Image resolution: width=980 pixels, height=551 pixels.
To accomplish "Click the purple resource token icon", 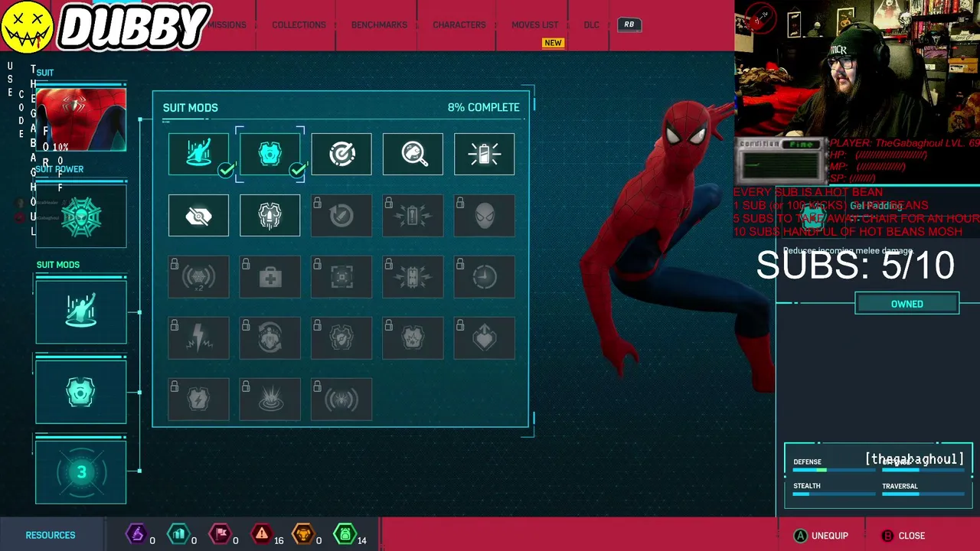I will 136,534.
